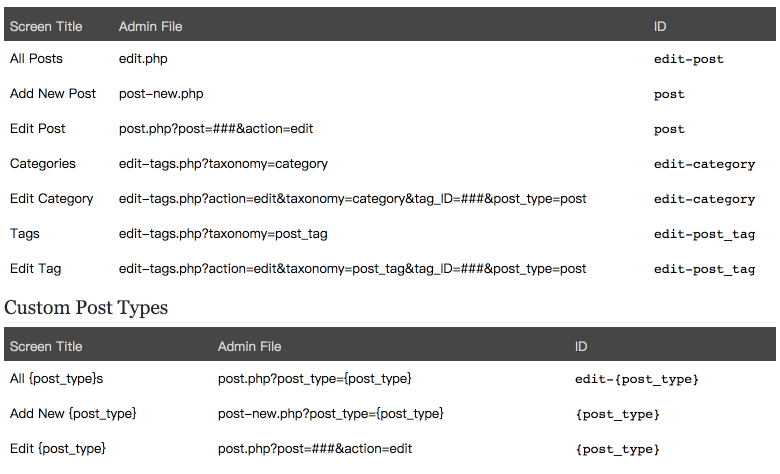Click the "edit-tags.php?taxonomy=post_tag" admin file text
The width and height of the screenshot is (780, 474).
[x=223, y=234]
